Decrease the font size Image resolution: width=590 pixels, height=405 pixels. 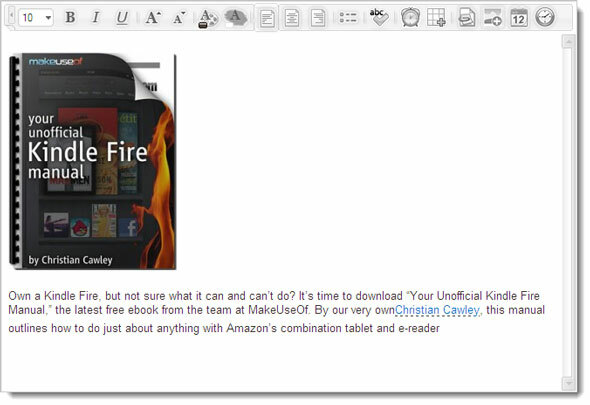[x=179, y=17]
